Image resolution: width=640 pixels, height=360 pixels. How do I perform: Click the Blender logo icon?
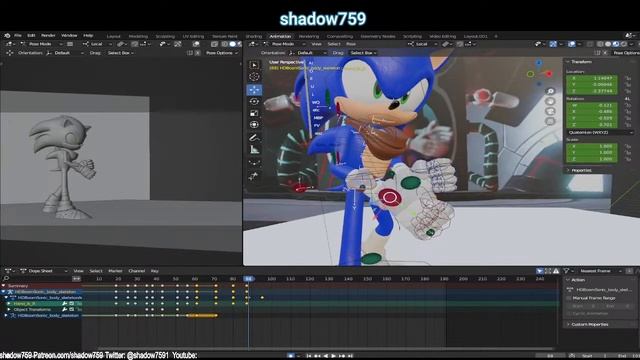[x=7, y=36]
